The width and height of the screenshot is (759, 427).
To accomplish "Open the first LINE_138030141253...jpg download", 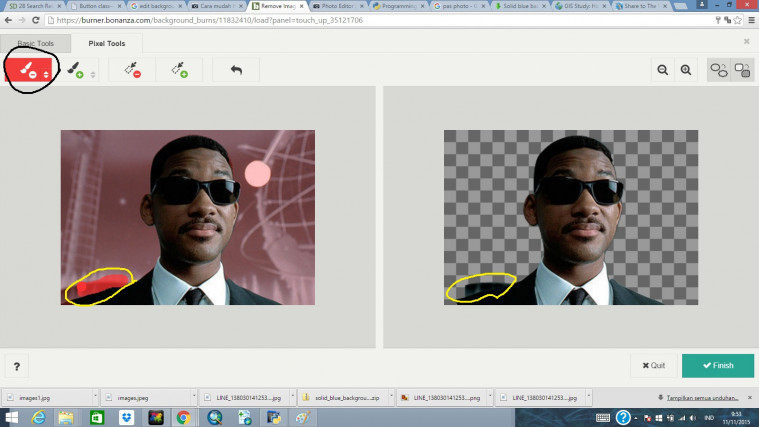I will tap(243, 397).
